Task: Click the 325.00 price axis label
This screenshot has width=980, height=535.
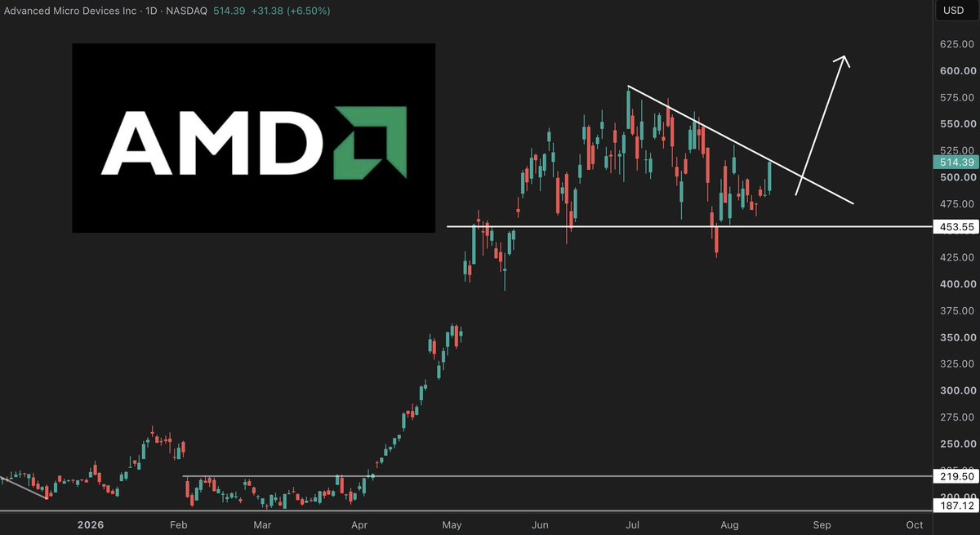Action: (958, 363)
